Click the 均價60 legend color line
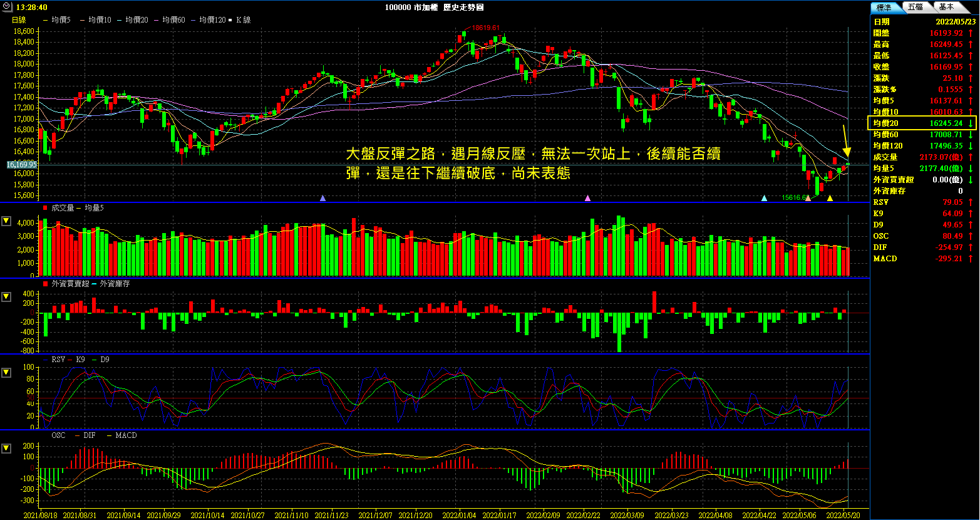The height and width of the screenshot is (520, 980). [157, 20]
